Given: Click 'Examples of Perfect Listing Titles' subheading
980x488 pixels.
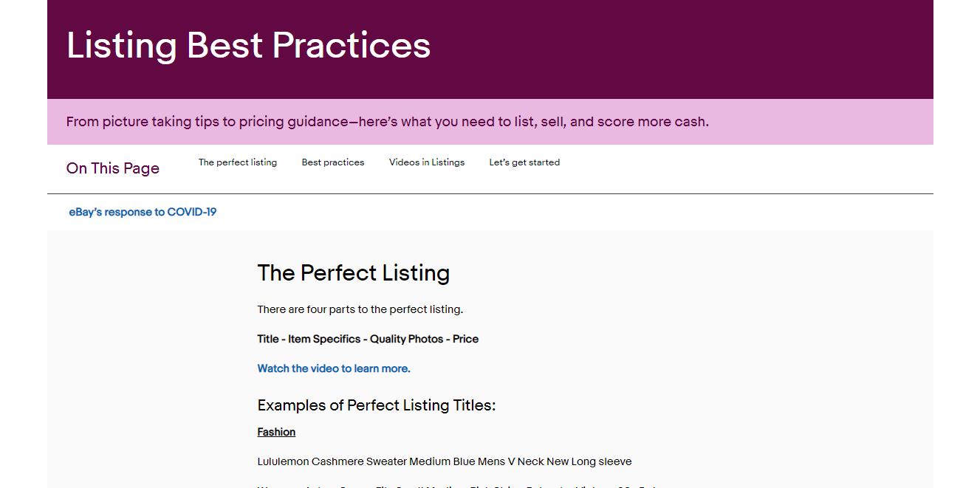Looking at the screenshot, I should (377, 405).
